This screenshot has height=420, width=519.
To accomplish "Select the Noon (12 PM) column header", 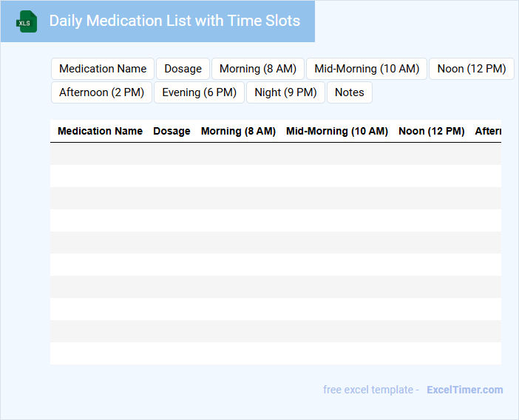I will (x=431, y=131).
